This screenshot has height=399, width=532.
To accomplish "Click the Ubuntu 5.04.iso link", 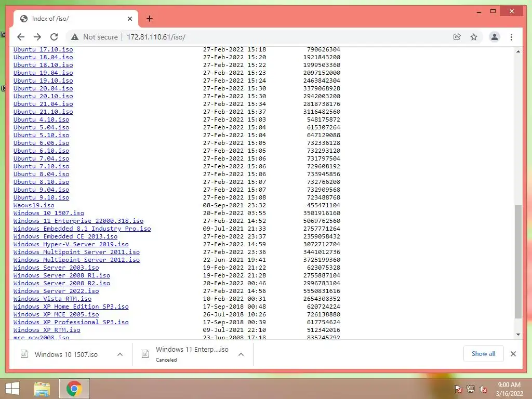I will [41, 128].
